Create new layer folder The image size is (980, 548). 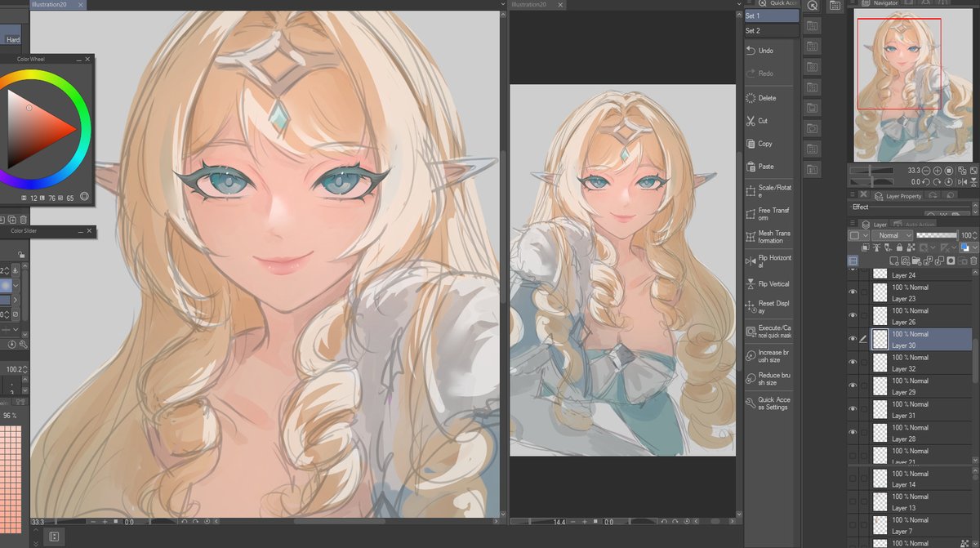916,261
